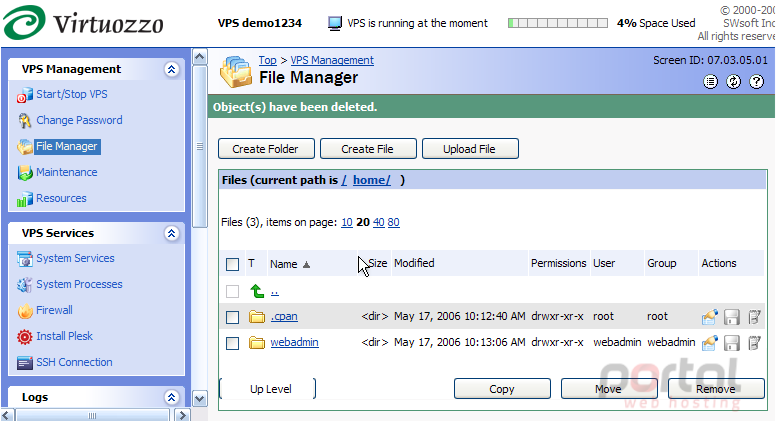Click the Upload File button
776x422 pixels.
(470, 149)
